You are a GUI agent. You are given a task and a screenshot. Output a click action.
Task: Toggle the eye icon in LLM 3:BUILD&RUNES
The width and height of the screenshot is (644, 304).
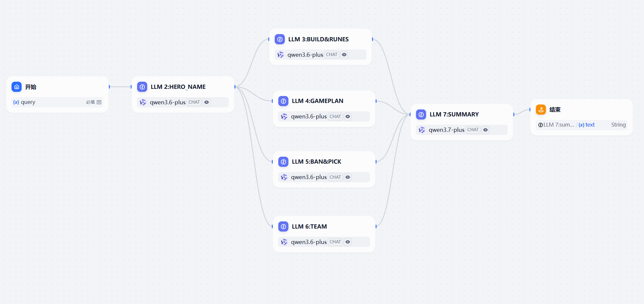click(x=344, y=55)
